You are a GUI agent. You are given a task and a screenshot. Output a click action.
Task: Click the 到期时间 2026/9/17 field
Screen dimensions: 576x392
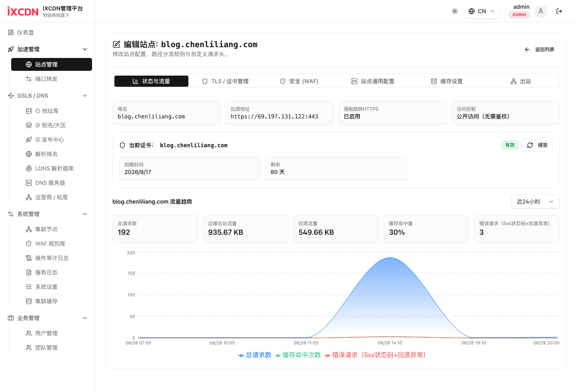190,169
